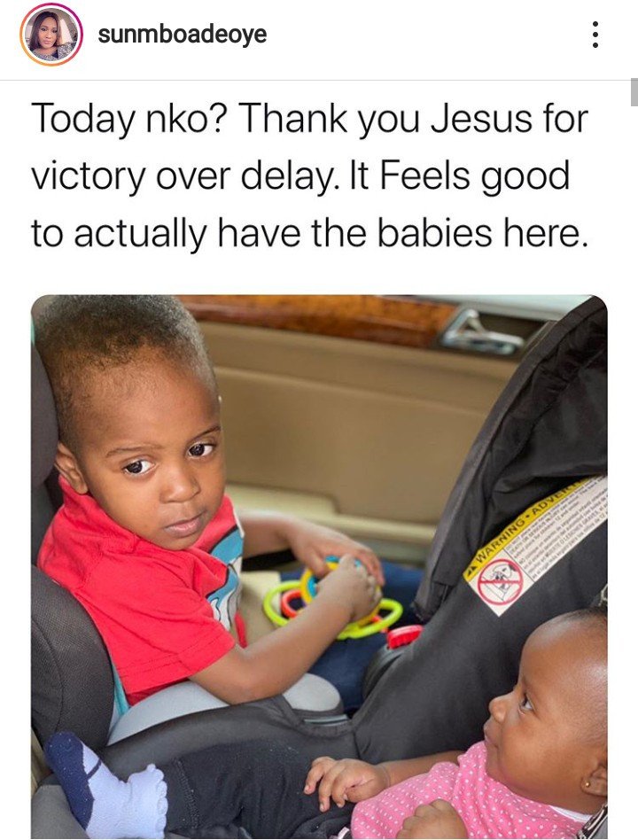Tap the profile avatar with story ring

click(x=51, y=35)
